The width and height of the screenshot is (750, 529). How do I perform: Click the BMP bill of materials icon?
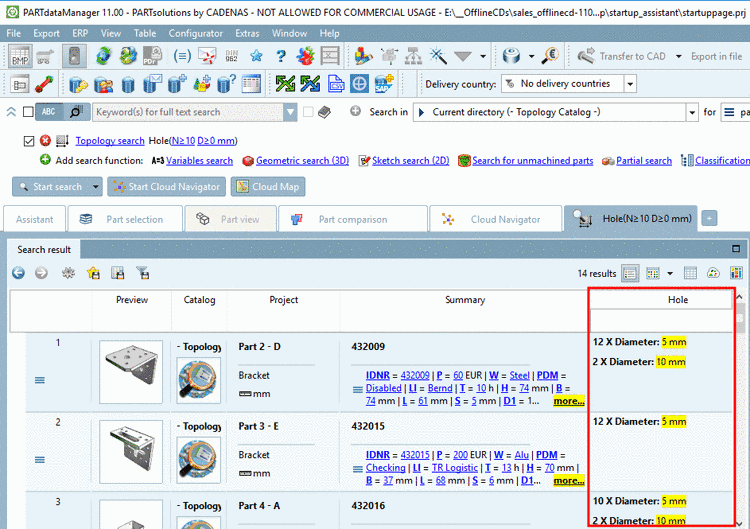(20, 56)
